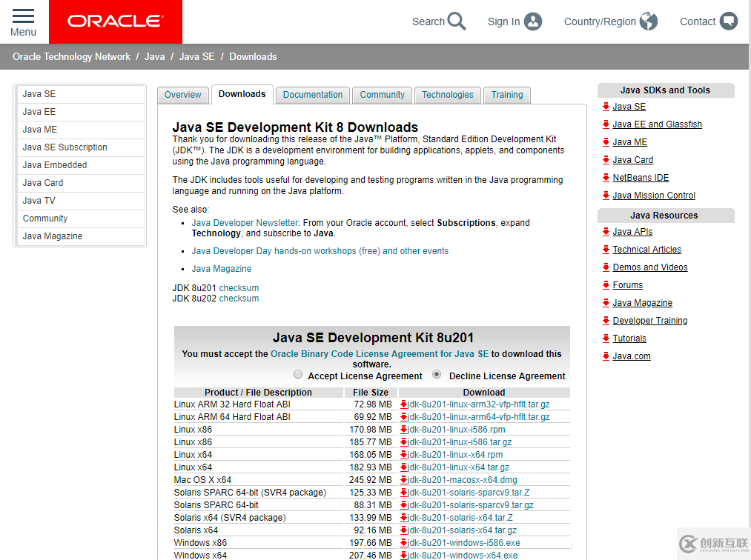Switch to the Overview tab
The width and height of the screenshot is (751, 560).
click(182, 95)
